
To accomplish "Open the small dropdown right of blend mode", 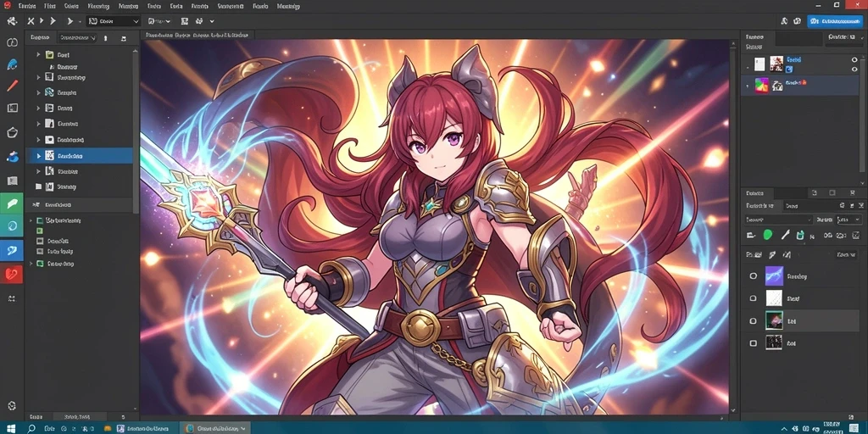I will pyautogui.click(x=848, y=220).
